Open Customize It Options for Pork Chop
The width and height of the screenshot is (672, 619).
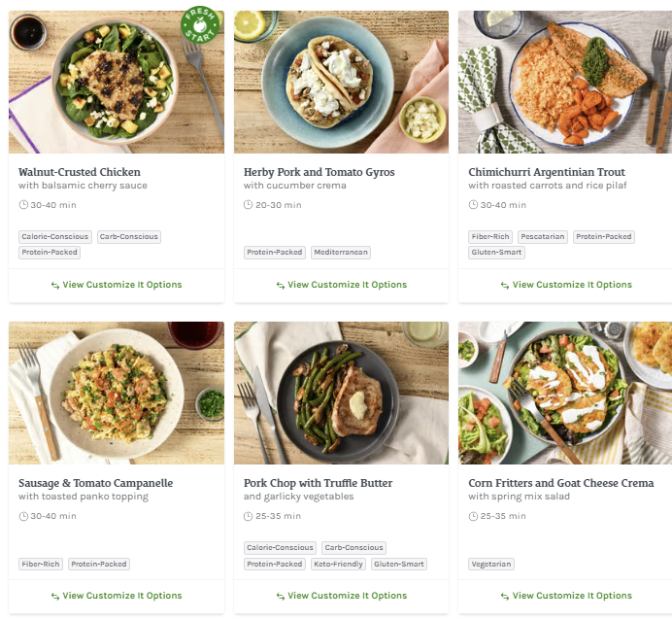point(347,596)
